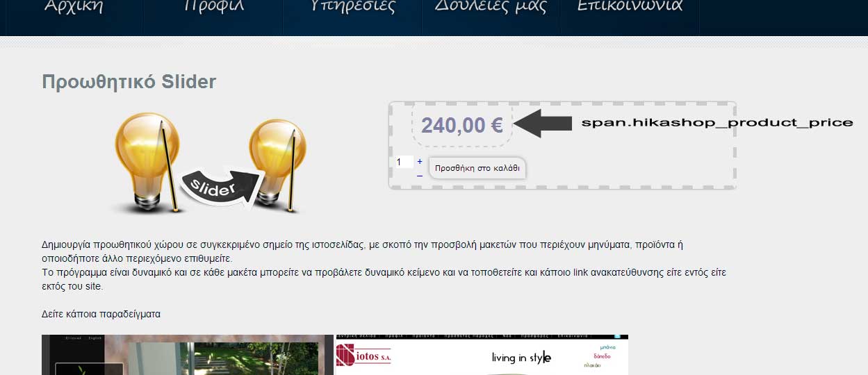
Task: Click the Προωθητικό Slider page heading
Action: [x=129, y=82]
